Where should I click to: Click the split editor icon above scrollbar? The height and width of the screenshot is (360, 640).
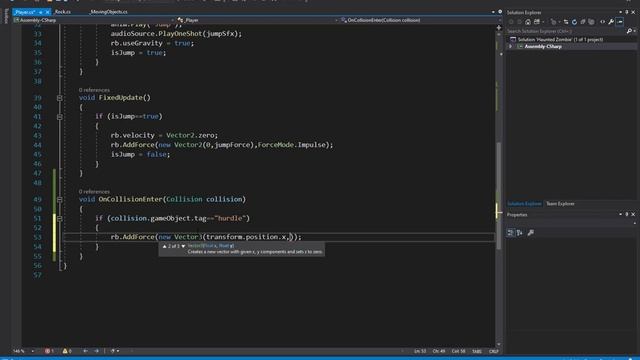point(499,28)
